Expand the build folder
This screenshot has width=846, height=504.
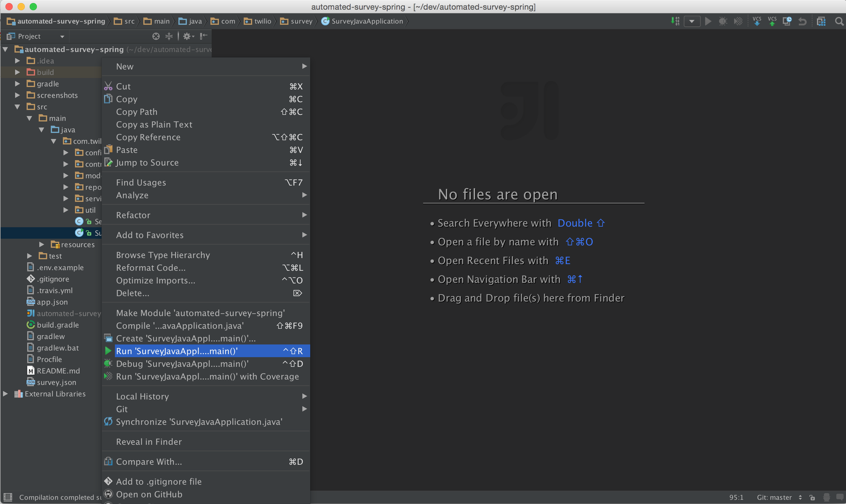17,72
